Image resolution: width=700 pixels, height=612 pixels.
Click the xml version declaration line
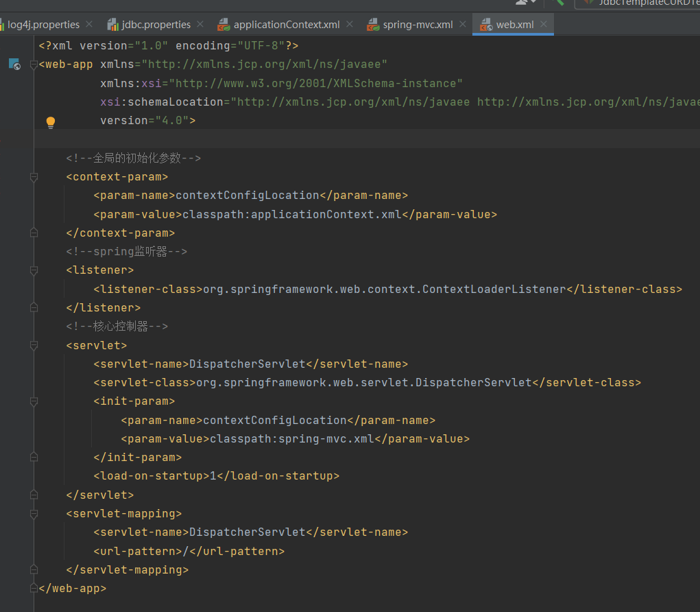pos(168,45)
